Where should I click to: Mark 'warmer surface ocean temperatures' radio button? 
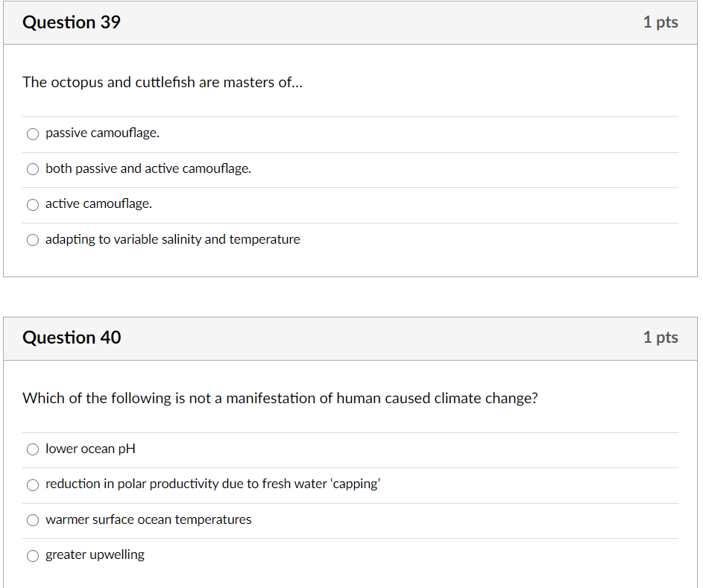pos(33,520)
